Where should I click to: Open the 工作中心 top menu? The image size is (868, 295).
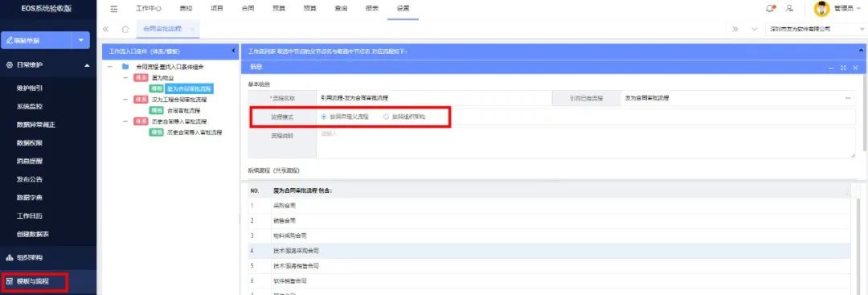[x=149, y=8]
